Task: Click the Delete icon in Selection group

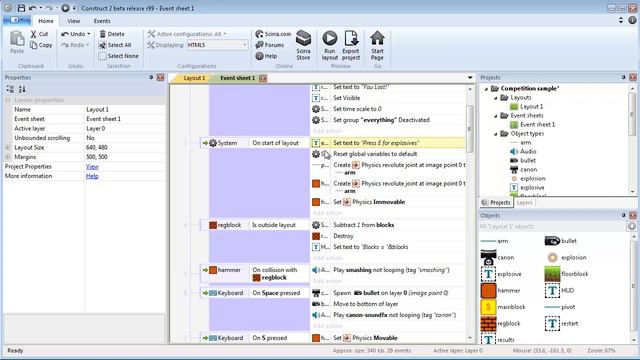Action: (x=102, y=34)
